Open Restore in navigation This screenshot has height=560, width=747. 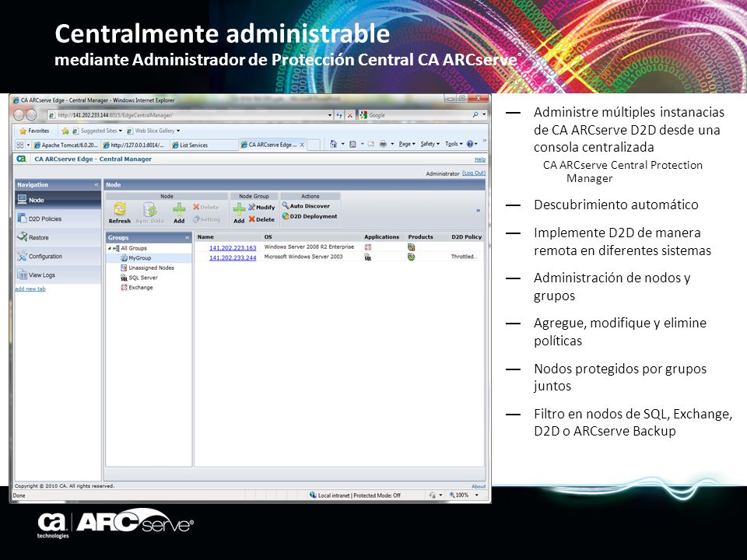point(58,237)
